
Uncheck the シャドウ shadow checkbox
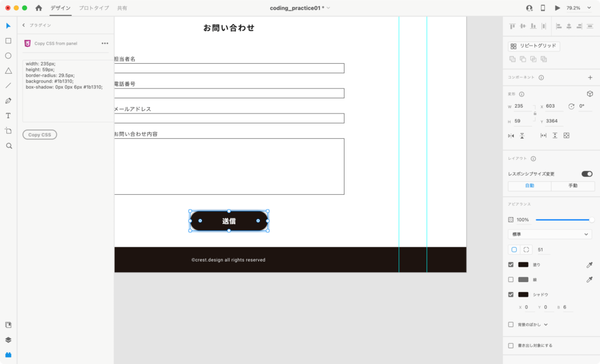[x=511, y=294]
